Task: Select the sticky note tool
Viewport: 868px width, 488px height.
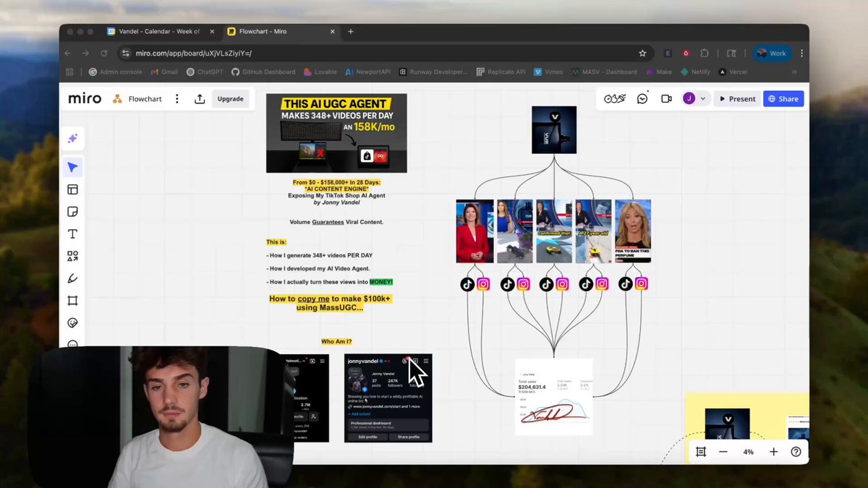Action: point(72,212)
